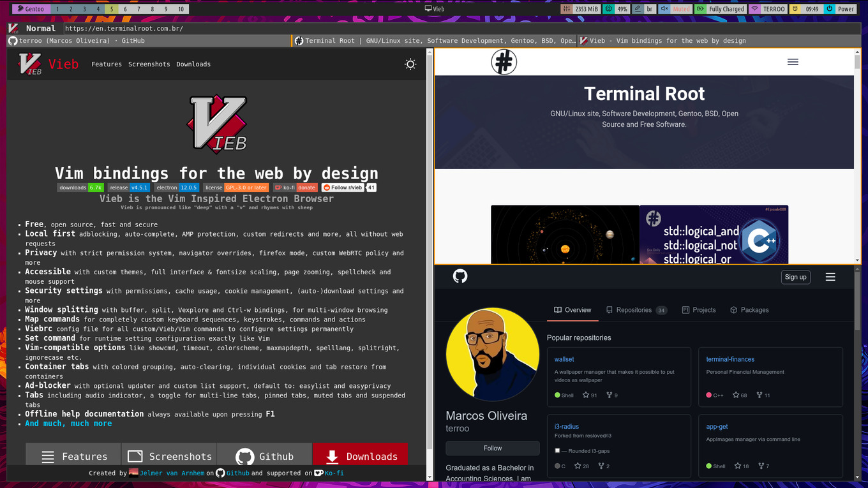Click the fork icon on i3-radius repository

point(601,466)
